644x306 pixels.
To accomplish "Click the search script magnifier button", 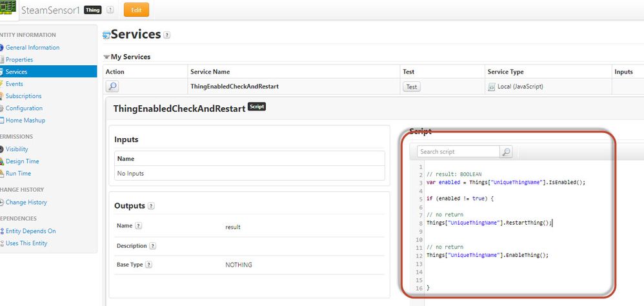I will pyautogui.click(x=507, y=152).
